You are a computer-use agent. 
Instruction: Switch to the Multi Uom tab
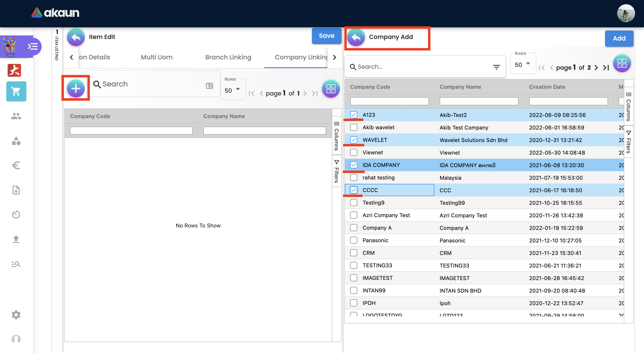pos(156,57)
